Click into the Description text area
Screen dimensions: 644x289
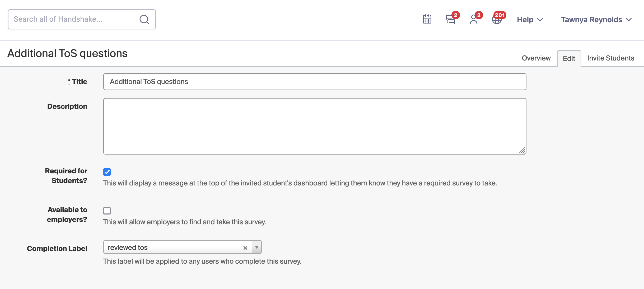pos(315,126)
